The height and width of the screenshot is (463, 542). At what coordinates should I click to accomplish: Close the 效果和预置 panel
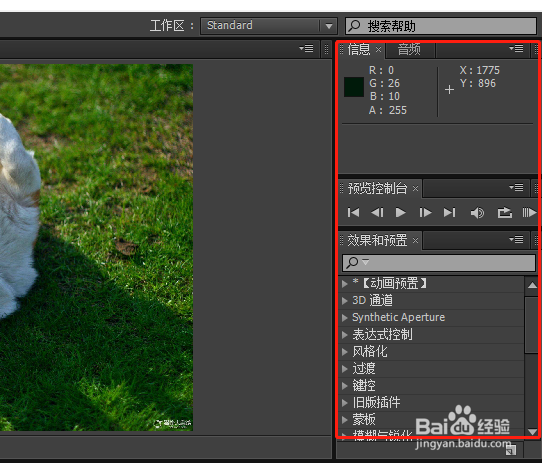pyautogui.click(x=415, y=240)
